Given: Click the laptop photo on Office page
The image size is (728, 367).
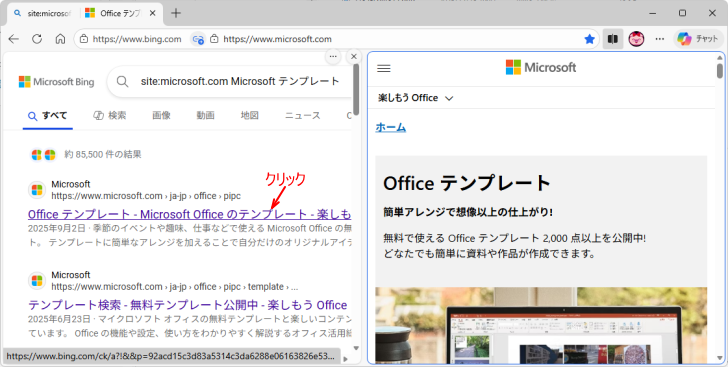Looking at the screenshot, I should point(541,325).
